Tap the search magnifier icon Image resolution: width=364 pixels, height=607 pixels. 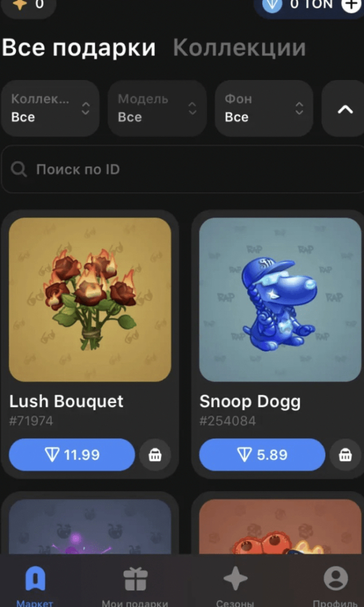(18, 169)
